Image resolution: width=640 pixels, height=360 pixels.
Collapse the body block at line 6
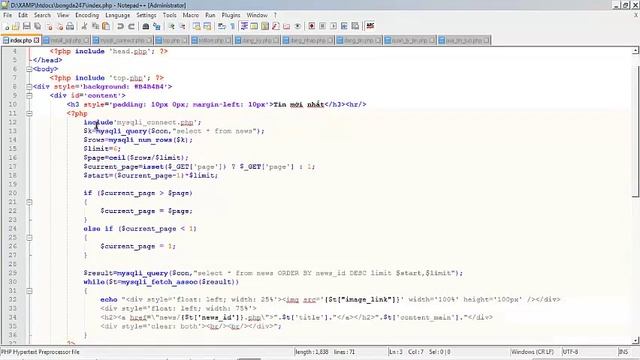click(x=29, y=69)
